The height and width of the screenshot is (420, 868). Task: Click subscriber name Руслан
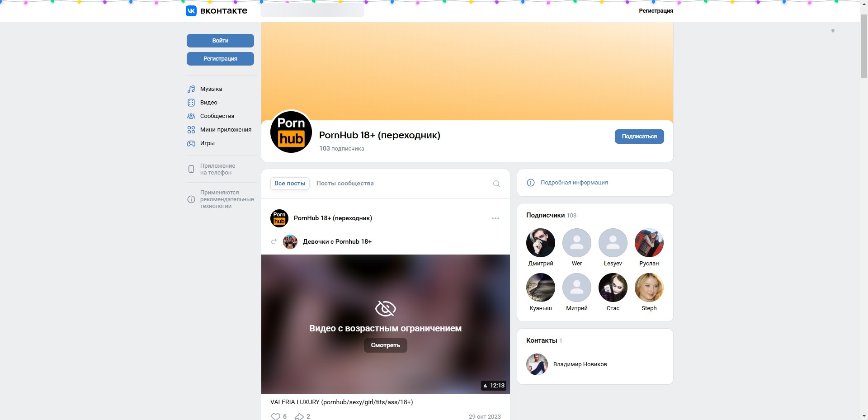pos(649,264)
